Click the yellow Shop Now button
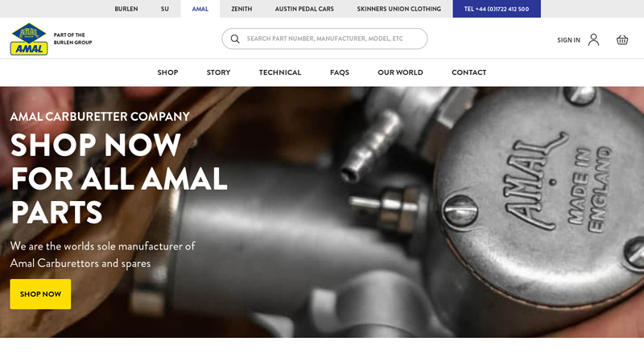Image resolution: width=644 pixels, height=362 pixels. click(40, 294)
